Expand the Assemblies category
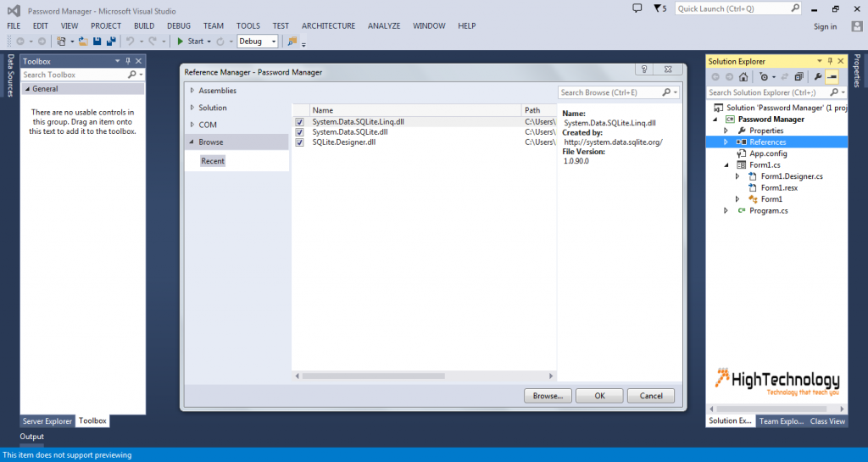The width and height of the screenshot is (868, 462). pyautogui.click(x=192, y=90)
